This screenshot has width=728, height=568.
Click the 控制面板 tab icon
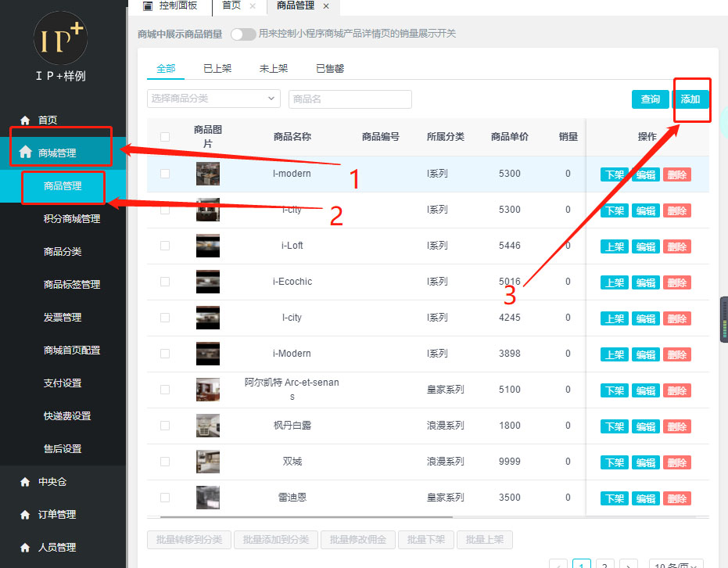(x=148, y=5)
